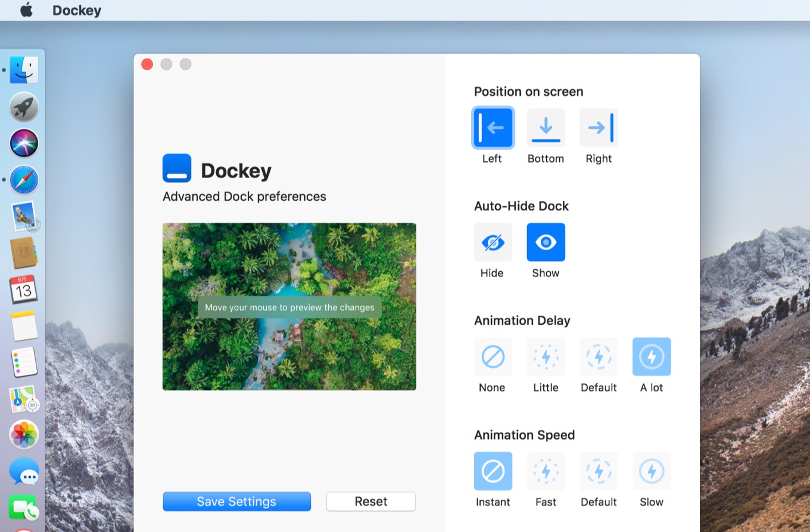Enable the Show option for Auto-Hide Dock

click(x=545, y=242)
